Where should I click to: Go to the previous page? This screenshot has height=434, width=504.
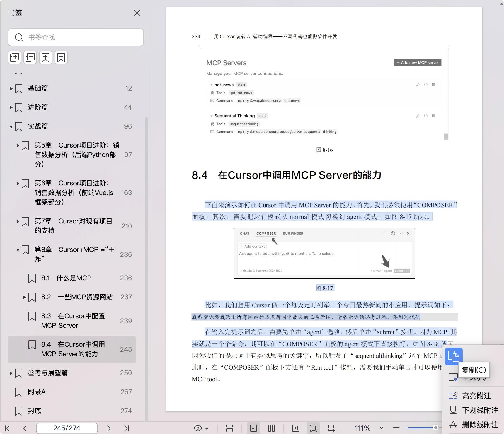coord(25,428)
